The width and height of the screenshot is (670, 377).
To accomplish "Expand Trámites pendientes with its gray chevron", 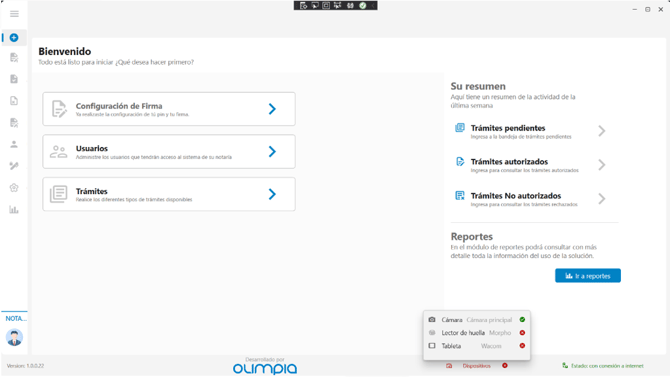I will point(602,131).
